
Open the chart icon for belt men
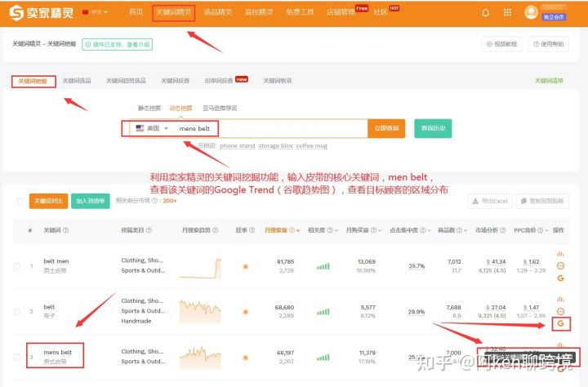[560, 254]
